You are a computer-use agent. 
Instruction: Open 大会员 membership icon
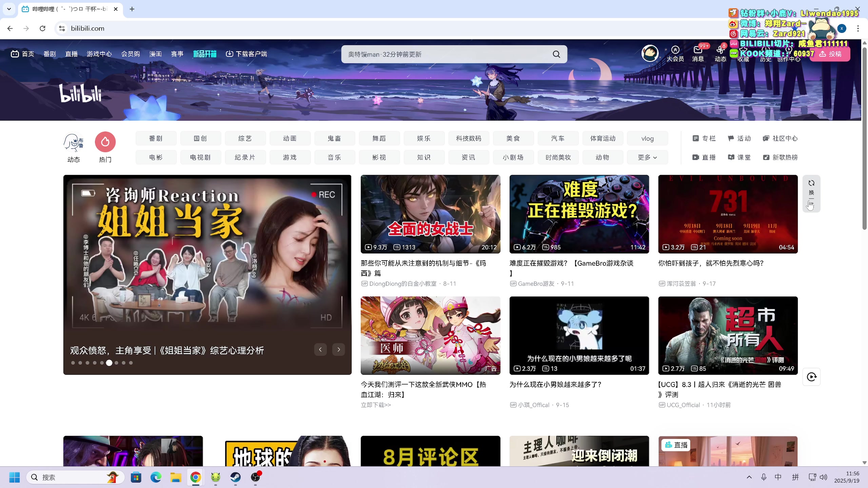[x=675, y=54]
